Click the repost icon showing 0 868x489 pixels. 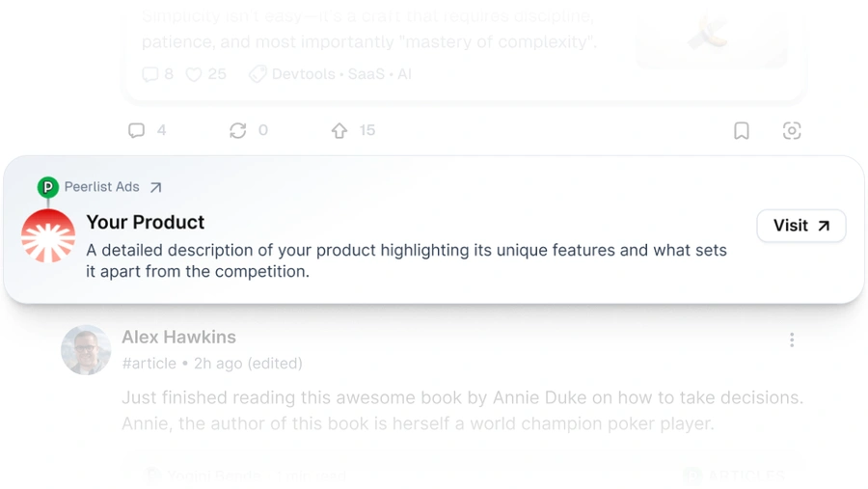(x=238, y=130)
